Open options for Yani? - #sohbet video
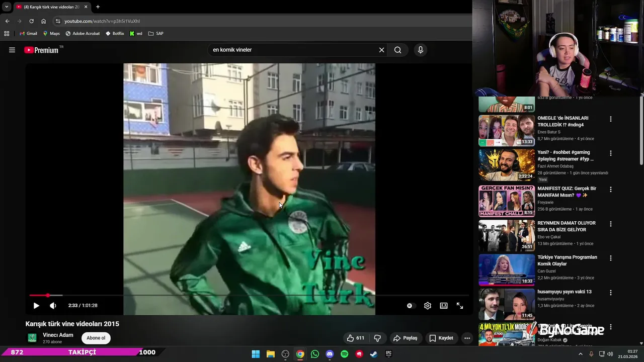The image size is (644, 362). [611, 153]
